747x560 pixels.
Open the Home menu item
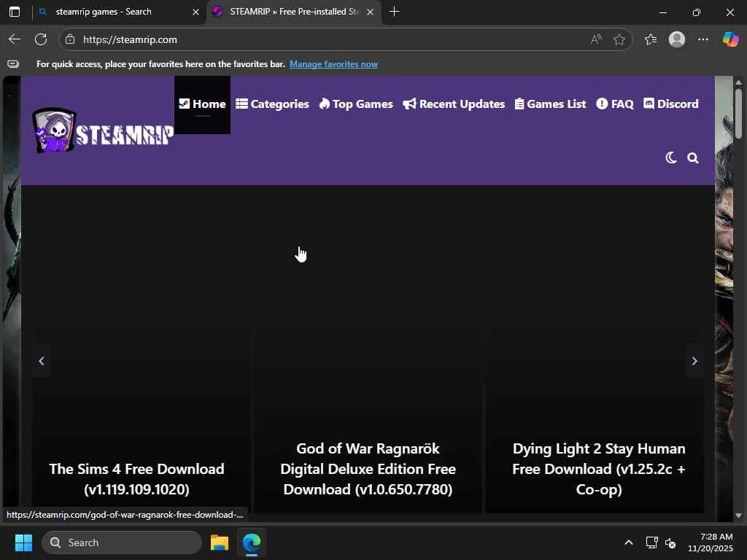click(x=203, y=104)
